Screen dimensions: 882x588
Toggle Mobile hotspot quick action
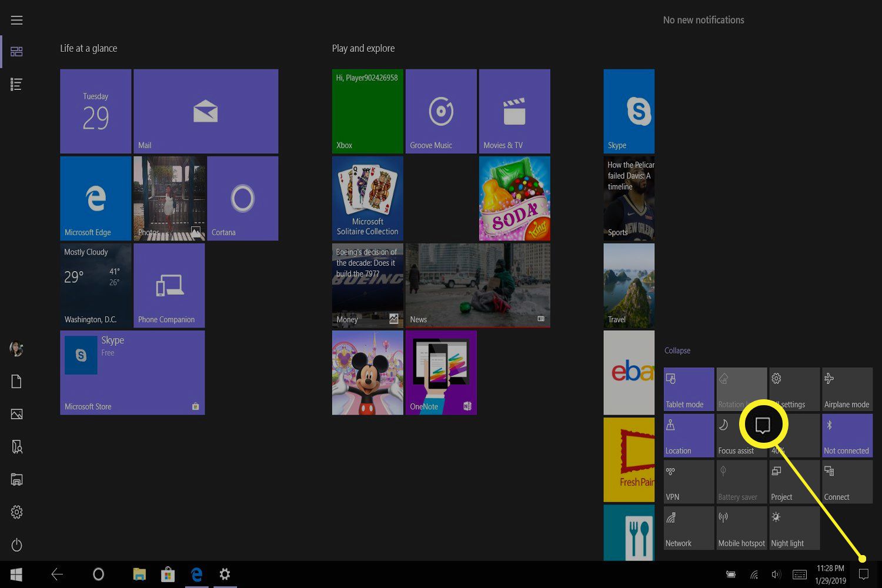click(741, 528)
